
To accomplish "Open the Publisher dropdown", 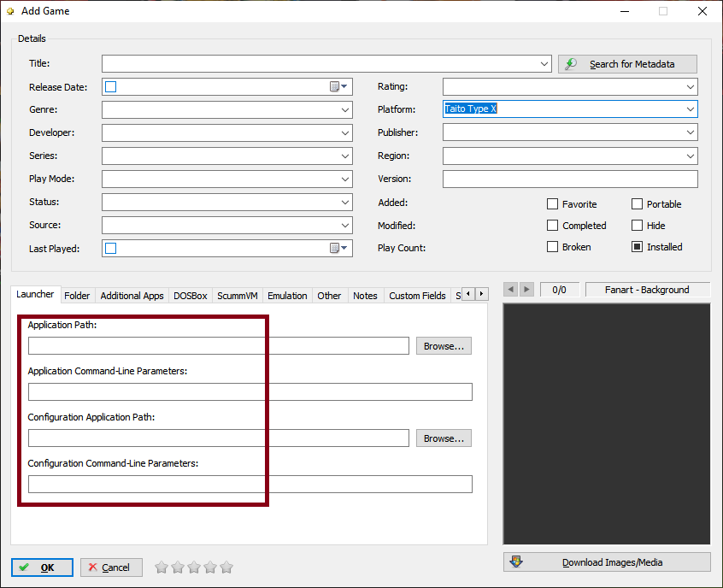I will [x=691, y=132].
